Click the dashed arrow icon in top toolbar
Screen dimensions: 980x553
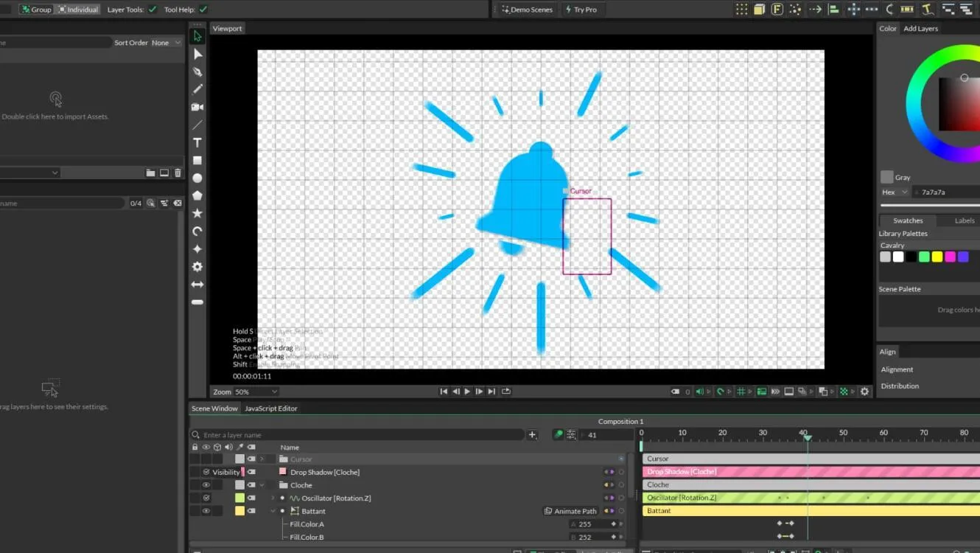point(815,9)
